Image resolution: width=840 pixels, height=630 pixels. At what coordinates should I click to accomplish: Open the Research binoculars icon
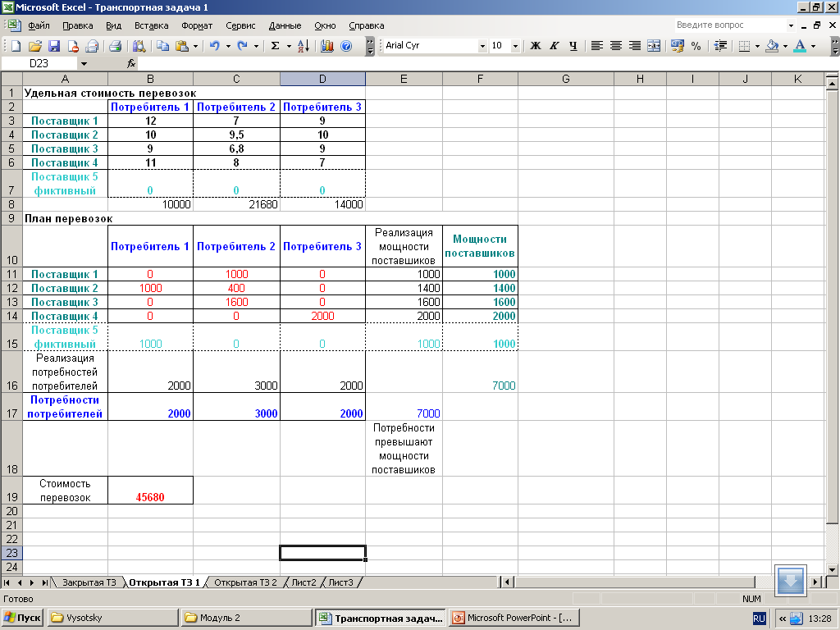pyautogui.click(x=139, y=46)
